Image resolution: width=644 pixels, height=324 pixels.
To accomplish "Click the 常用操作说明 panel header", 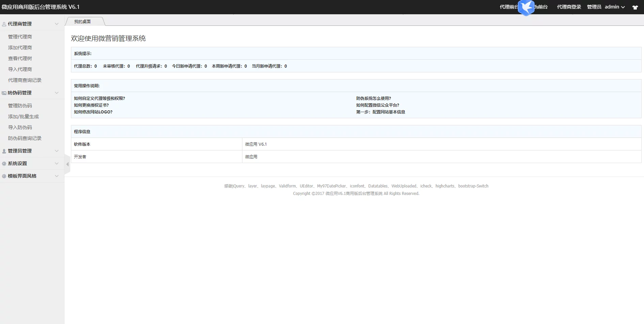I will (356, 86).
